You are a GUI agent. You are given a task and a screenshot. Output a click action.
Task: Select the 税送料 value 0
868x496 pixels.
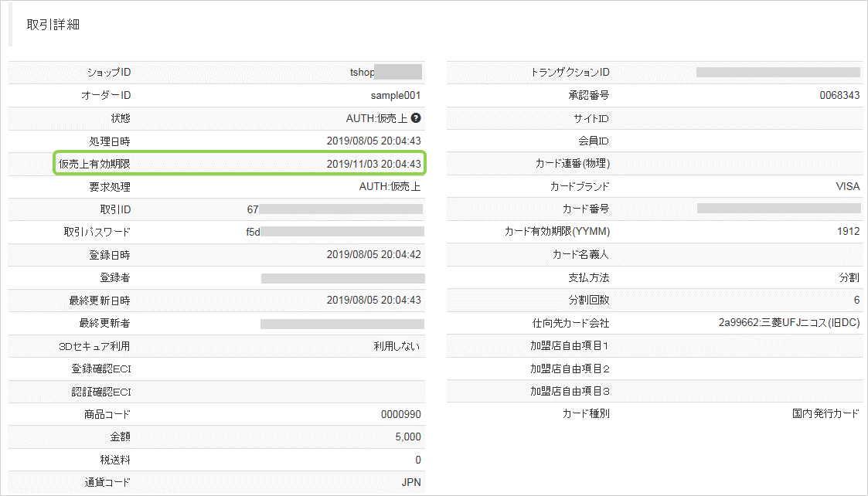tap(418, 460)
